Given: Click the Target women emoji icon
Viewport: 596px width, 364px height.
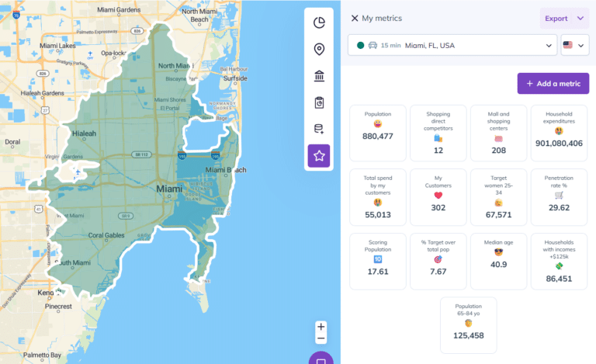Looking at the screenshot, I should 499,203.
